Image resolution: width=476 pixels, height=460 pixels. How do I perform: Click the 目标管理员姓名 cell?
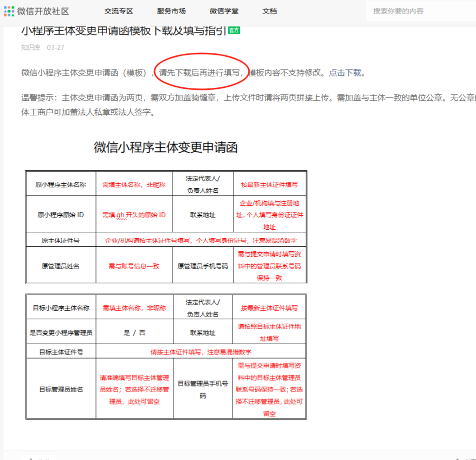point(61,390)
